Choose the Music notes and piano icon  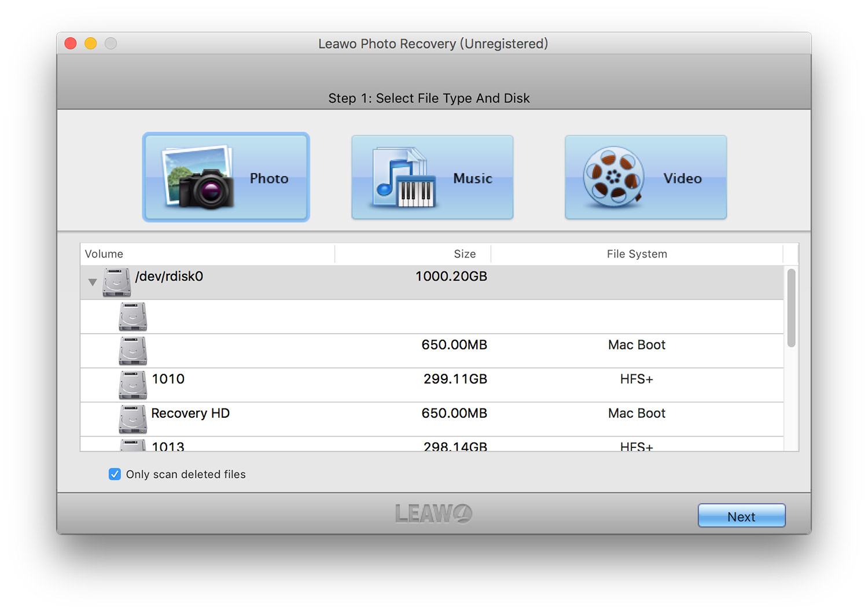[x=404, y=178]
